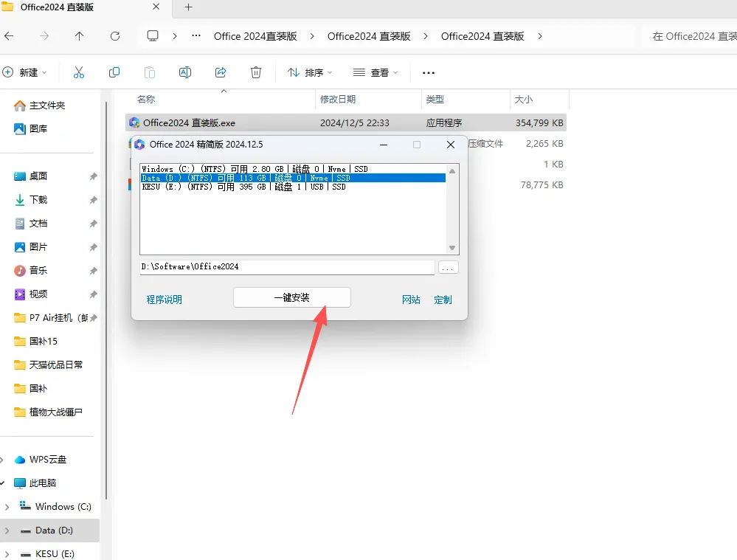The image size is (737, 560).
Task: Close the Office 2024 精简版 installer window
Action: (x=450, y=145)
